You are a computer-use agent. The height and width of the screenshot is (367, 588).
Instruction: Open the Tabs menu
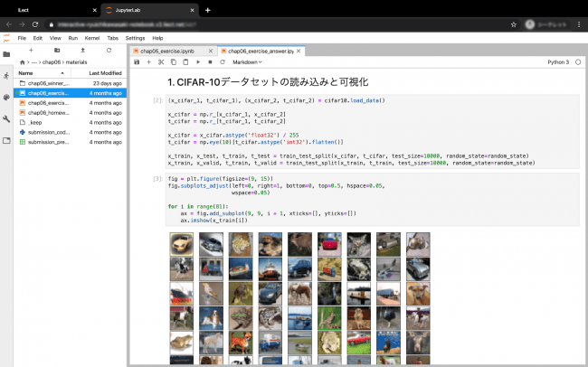(x=112, y=38)
